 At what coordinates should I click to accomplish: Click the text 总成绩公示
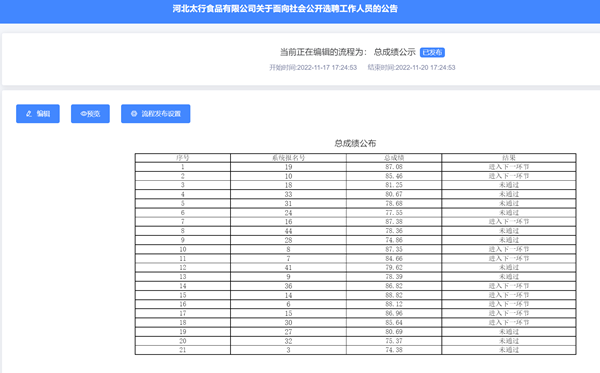point(395,52)
